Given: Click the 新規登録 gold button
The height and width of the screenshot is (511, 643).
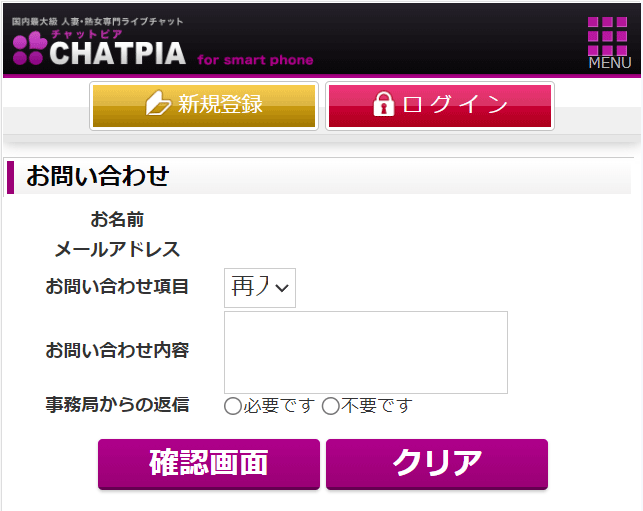Looking at the screenshot, I should (204, 106).
